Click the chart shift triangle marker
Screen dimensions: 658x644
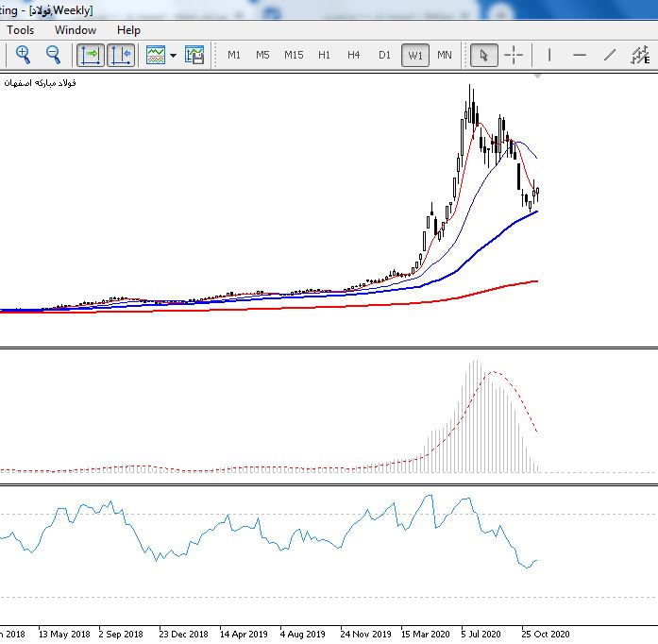pyautogui.click(x=537, y=76)
